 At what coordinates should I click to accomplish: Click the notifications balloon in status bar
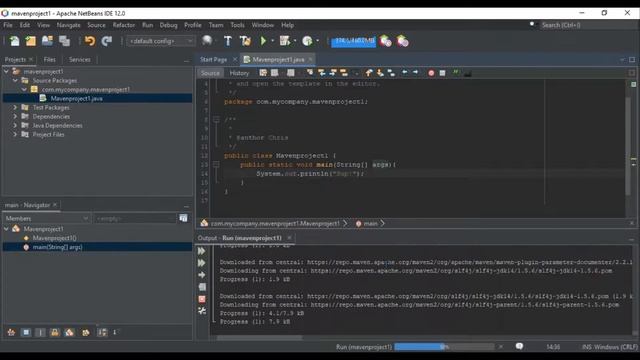click(x=519, y=347)
